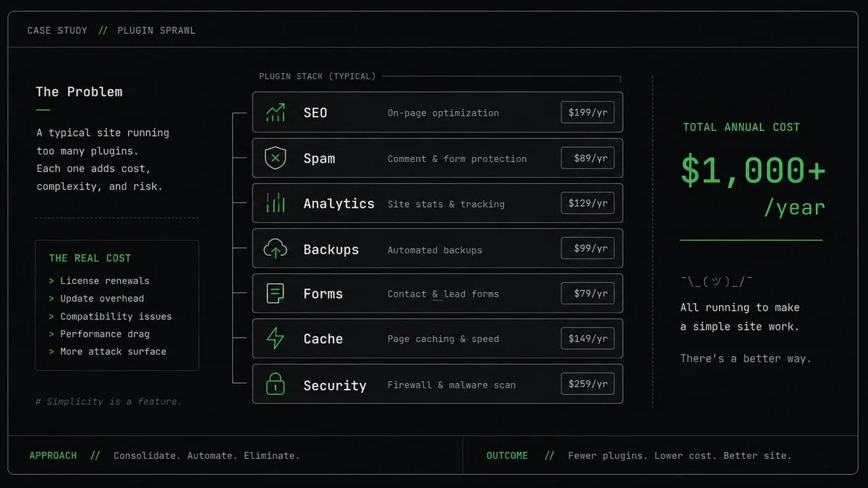Screen dimensions: 868x488
Task: Click the Backups cloud upload icon
Action: click(275, 249)
